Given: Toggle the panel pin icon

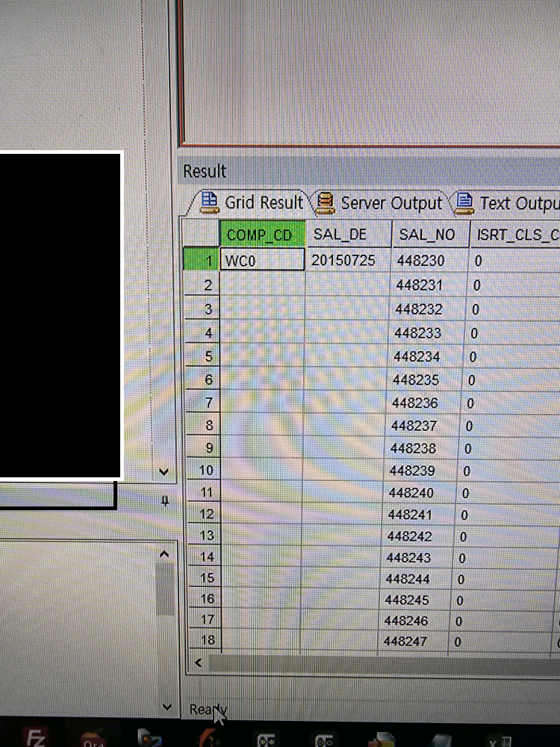Looking at the screenshot, I should point(165,500).
